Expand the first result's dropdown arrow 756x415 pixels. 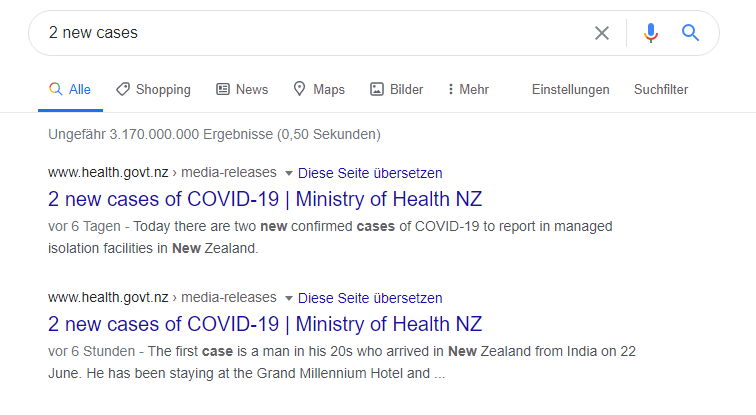288,174
